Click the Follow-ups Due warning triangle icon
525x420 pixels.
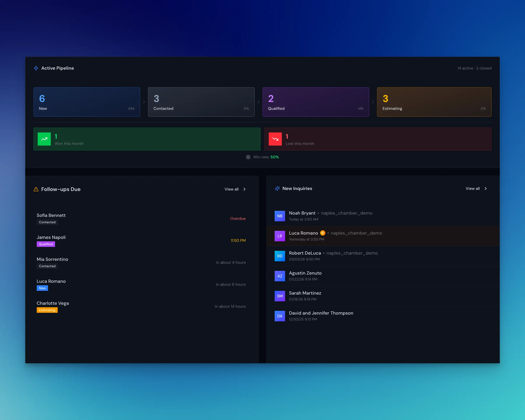[36, 189]
